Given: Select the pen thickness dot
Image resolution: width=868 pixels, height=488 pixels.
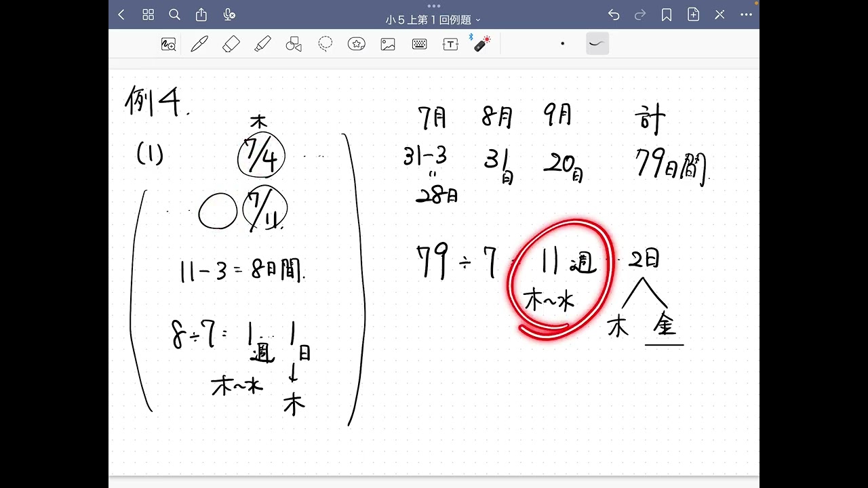Looking at the screenshot, I should [x=563, y=44].
